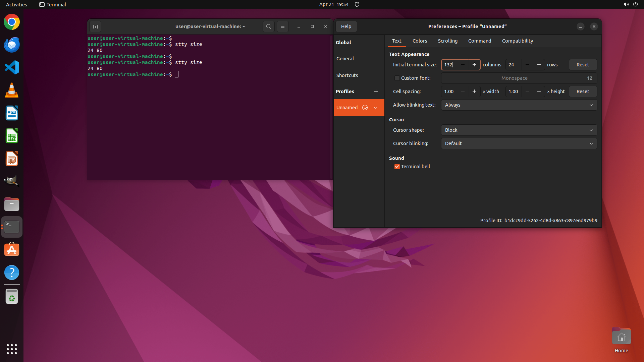Click Reset for initial terminal size
644x362 pixels.
click(583, 65)
